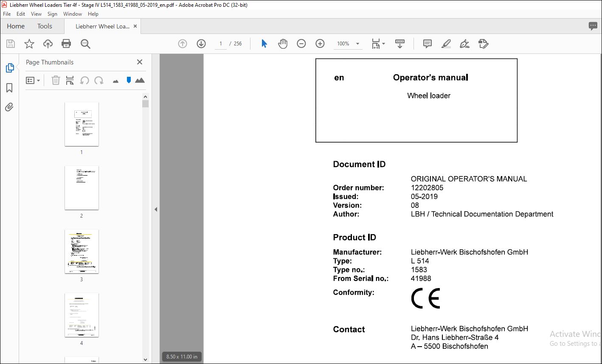Image resolution: width=602 pixels, height=364 pixels.
Task: Add a sticky note comment
Action: tap(428, 44)
